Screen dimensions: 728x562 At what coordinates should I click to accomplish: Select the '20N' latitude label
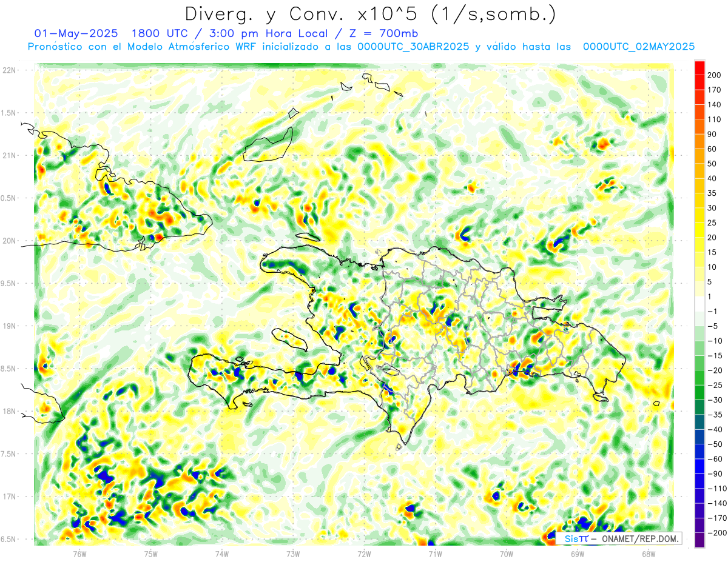10,241
